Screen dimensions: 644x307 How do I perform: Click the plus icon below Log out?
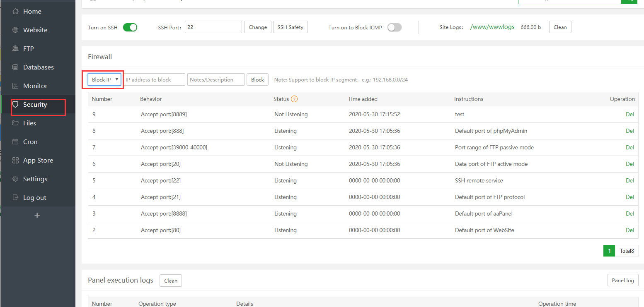click(x=37, y=215)
